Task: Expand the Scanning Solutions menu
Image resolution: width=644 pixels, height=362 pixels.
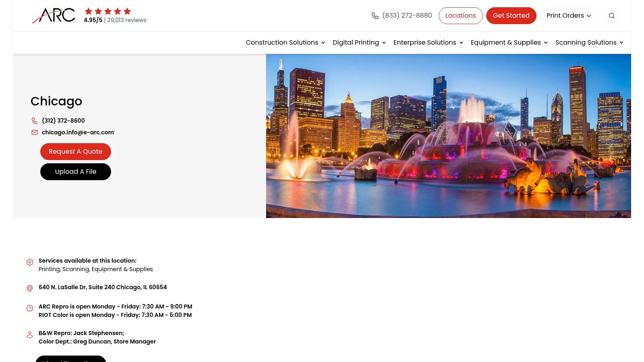Action: [x=589, y=43]
